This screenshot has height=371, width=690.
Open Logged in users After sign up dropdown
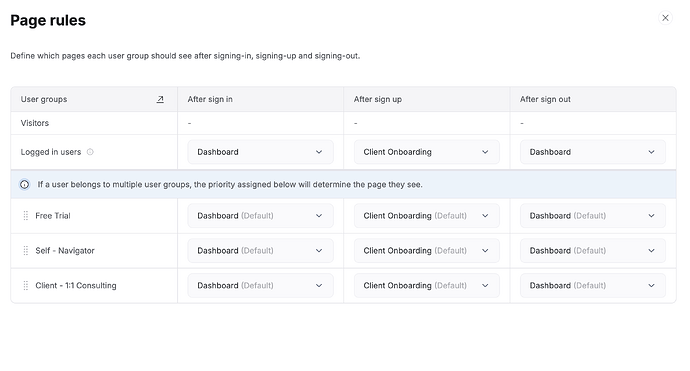[x=427, y=152]
